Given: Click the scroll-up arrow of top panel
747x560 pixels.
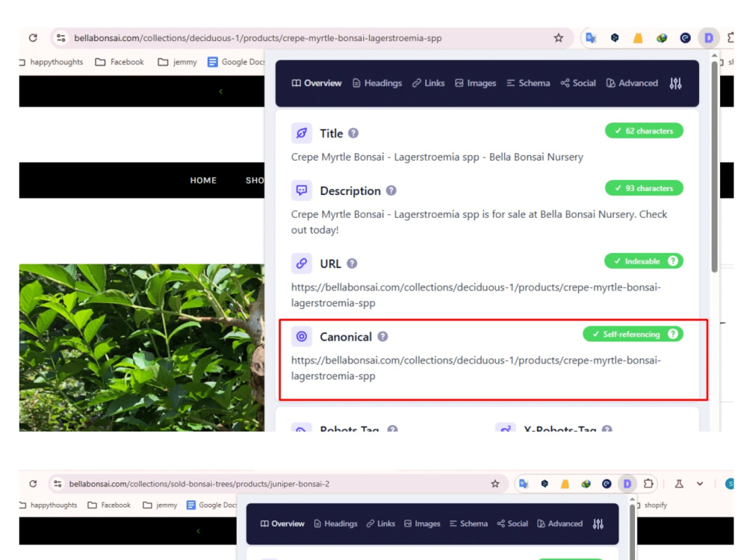Looking at the screenshot, I should tap(714, 56).
